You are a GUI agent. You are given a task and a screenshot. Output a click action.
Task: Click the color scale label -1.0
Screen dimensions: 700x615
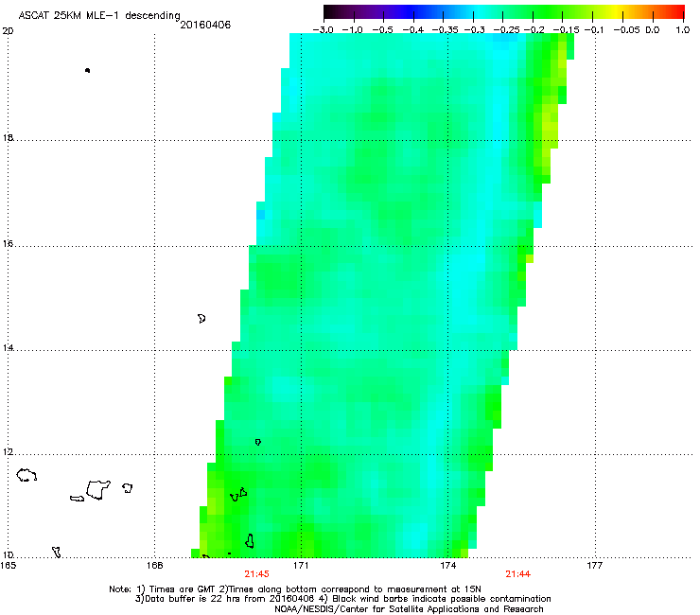click(352, 30)
